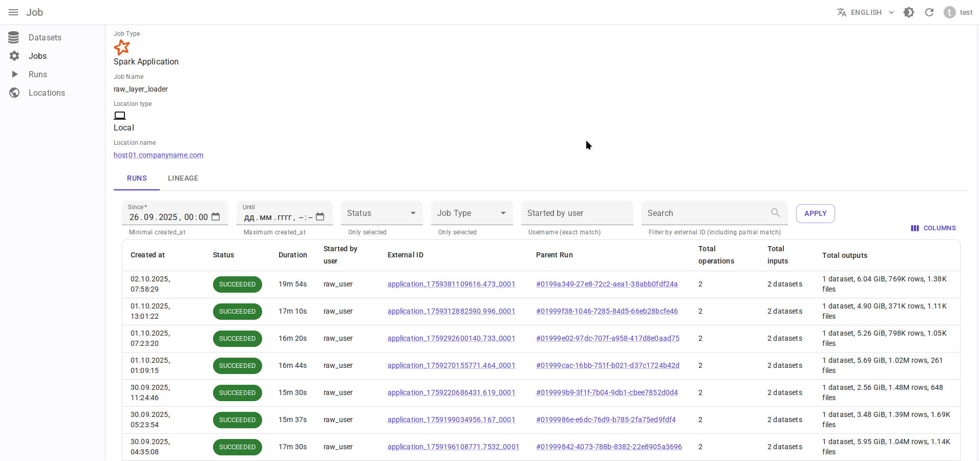This screenshot has width=980, height=461.
Task: Expand the ENGLISH language dropdown
Action: pyautogui.click(x=866, y=12)
